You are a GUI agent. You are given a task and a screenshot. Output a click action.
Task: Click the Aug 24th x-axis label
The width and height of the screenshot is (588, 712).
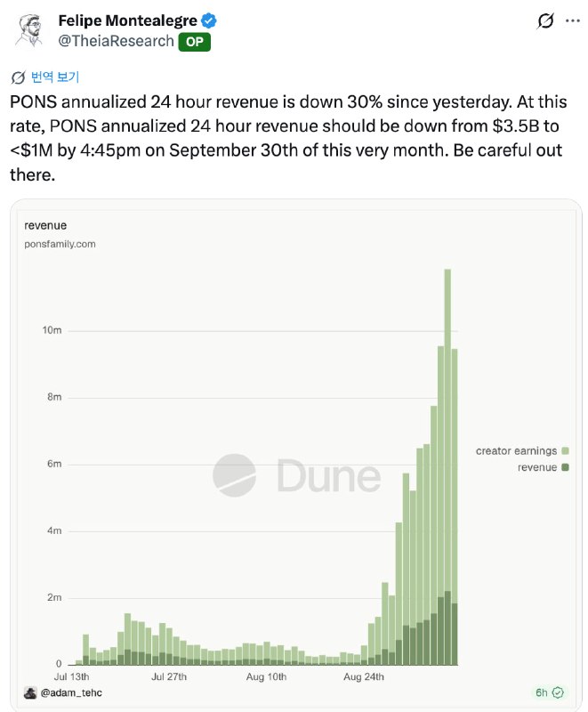click(364, 676)
